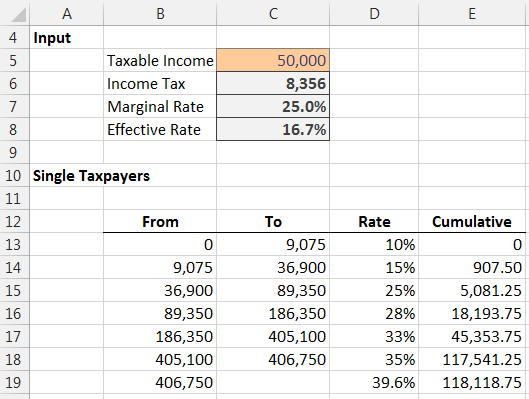Click the empty To cell in row 19
Image resolution: width=529 pixels, height=399 pixels.
tap(273, 382)
